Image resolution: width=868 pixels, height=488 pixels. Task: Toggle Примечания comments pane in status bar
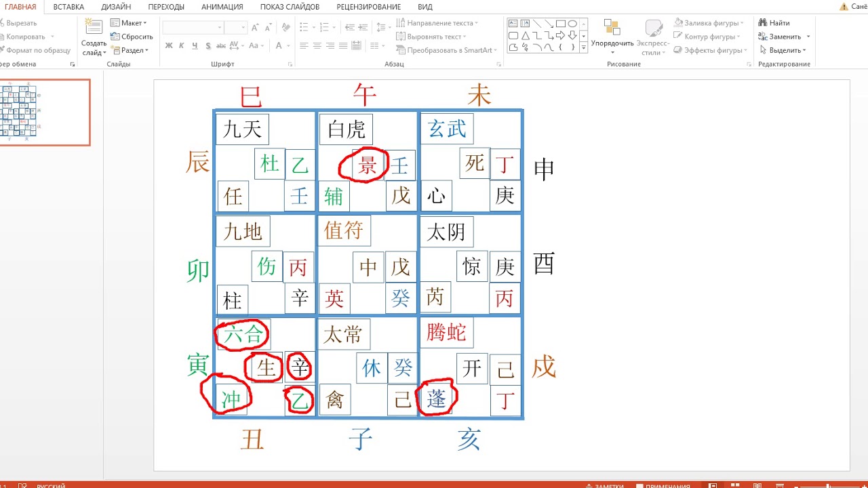tap(664, 485)
